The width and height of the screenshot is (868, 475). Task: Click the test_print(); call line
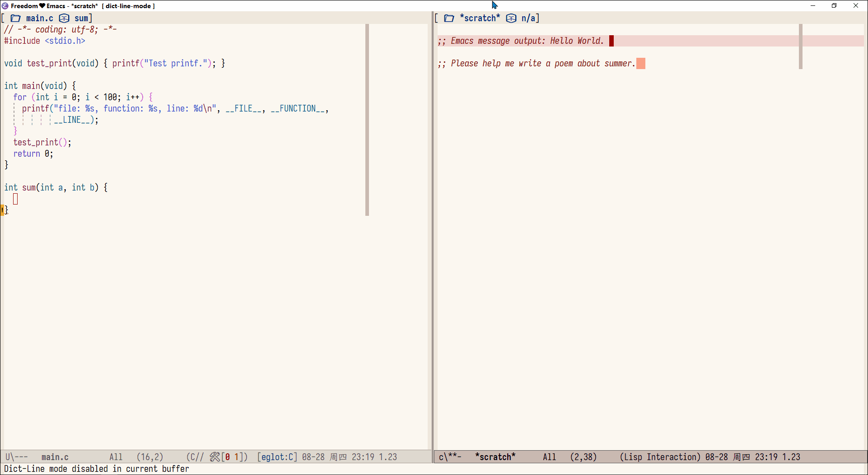click(x=42, y=142)
